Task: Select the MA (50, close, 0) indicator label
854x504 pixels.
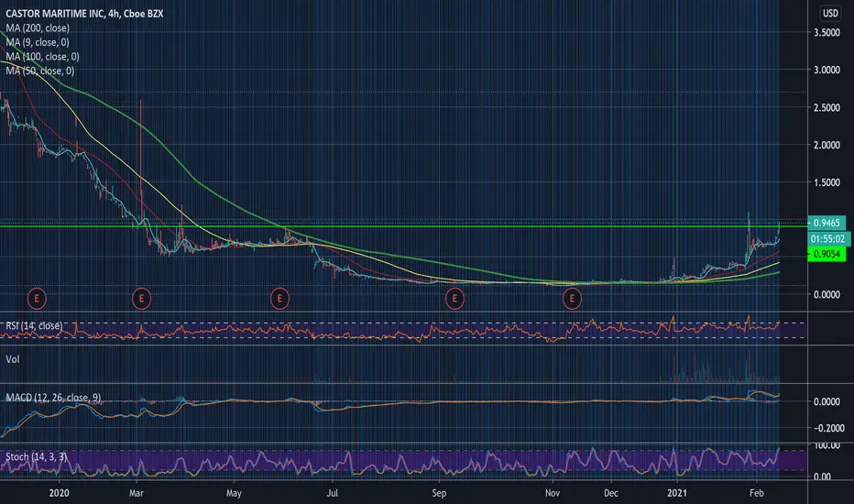Action: 39,71
